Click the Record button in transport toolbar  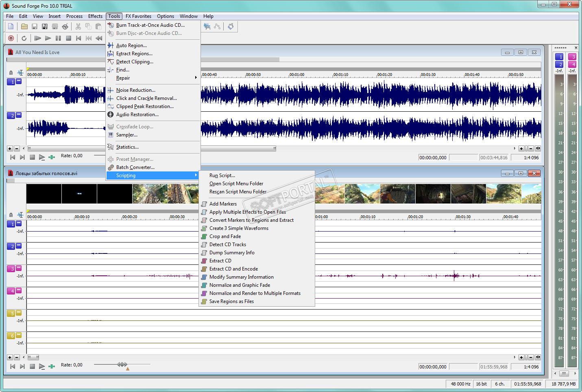click(11, 38)
